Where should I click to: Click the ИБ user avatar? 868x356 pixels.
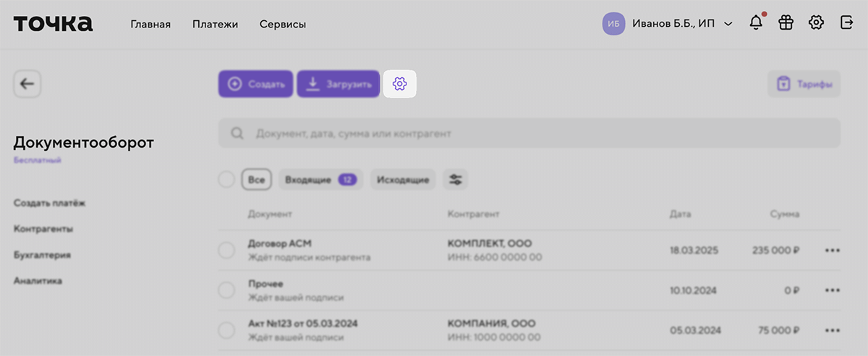[x=613, y=24]
